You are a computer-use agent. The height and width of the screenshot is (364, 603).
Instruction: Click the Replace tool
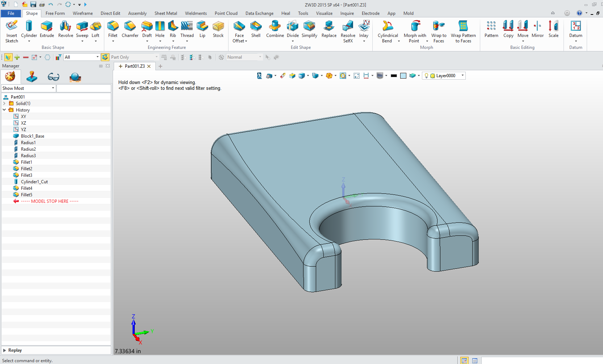pyautogui.click(x=329, y=29)
